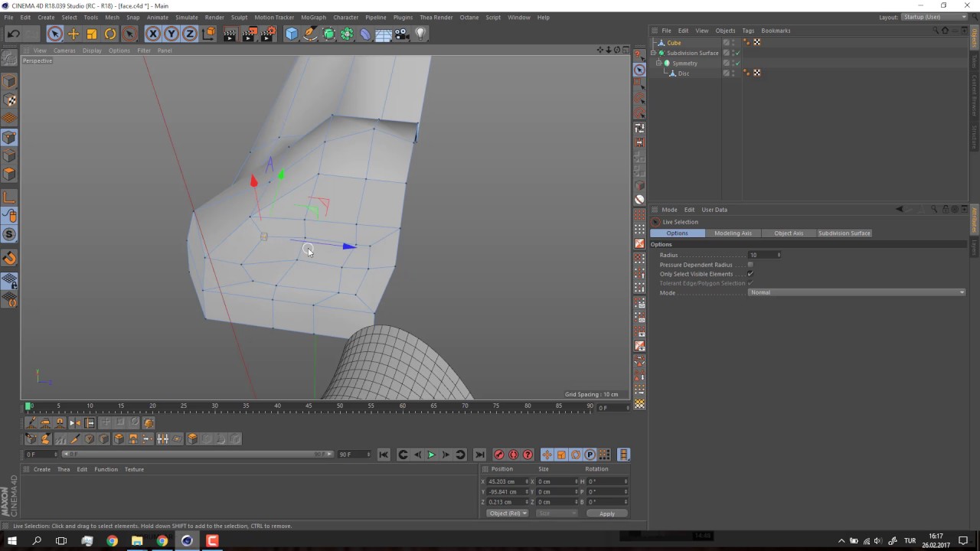Image resolution: width=980 pixels, height=551 pixels.
Task: Toggle the Subdivision Surface enable checkmark
Action: coord(737,53)
